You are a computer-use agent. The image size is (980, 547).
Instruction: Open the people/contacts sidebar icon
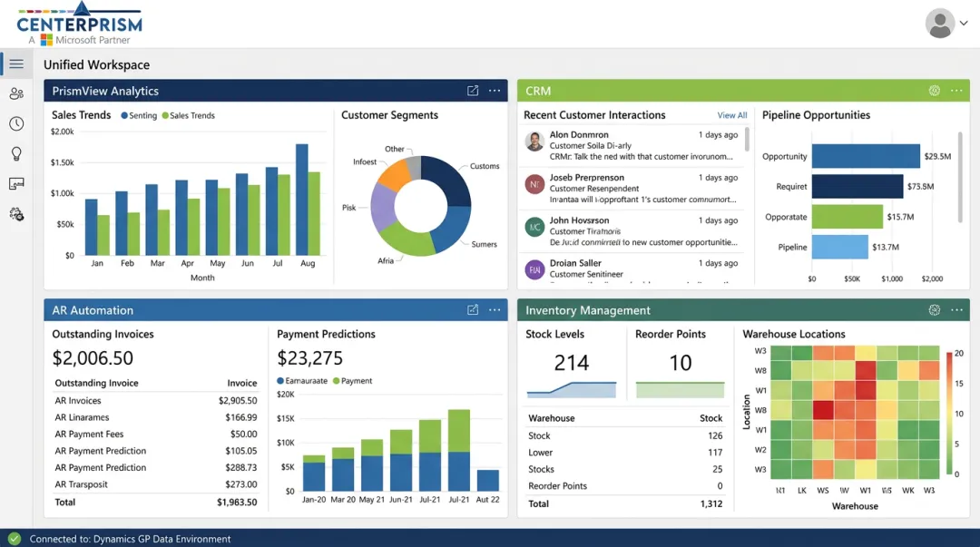point(16,93)
